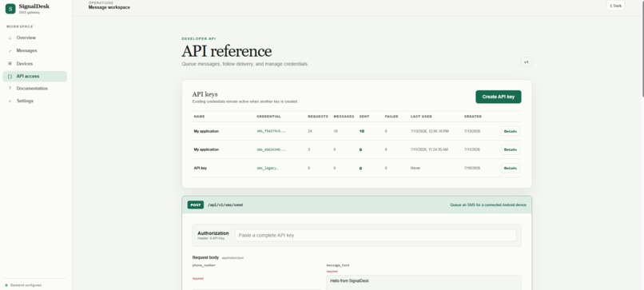This screenshot has height=290, width=644.
Task: Click the API key row name
Action: [x=201, y=169]
